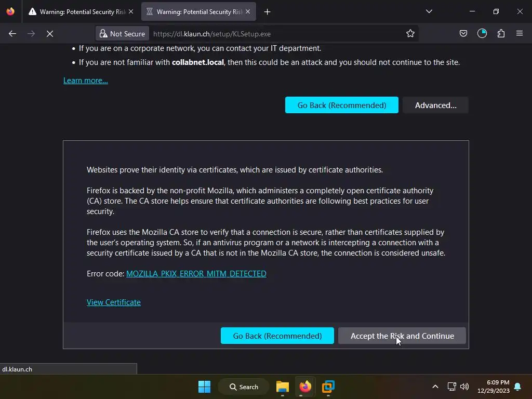Open the VirtualBox taskbar icon
The image size is (532, 399).
(328, 387)
